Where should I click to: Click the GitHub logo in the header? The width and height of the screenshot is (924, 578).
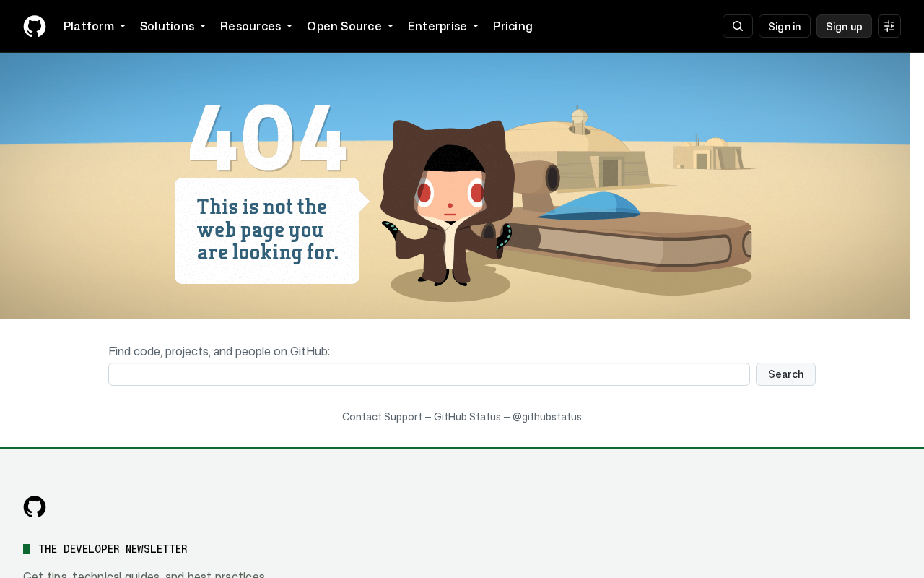tap(35, 26)
